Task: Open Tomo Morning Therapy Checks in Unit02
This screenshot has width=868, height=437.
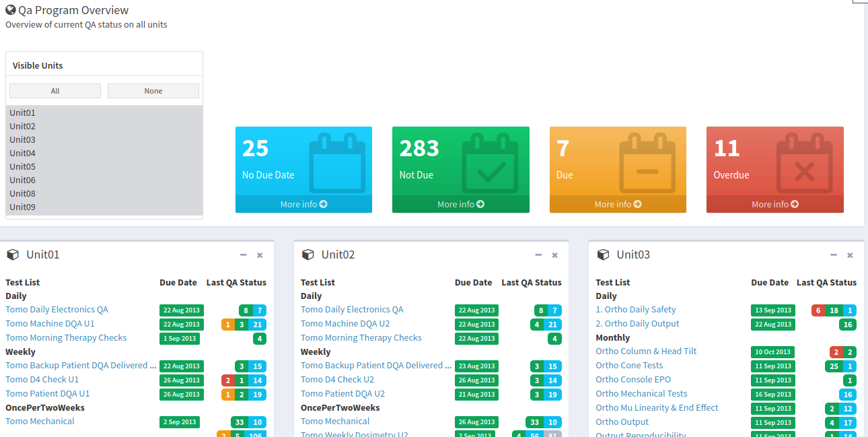Action: click(x=361, y=338)
